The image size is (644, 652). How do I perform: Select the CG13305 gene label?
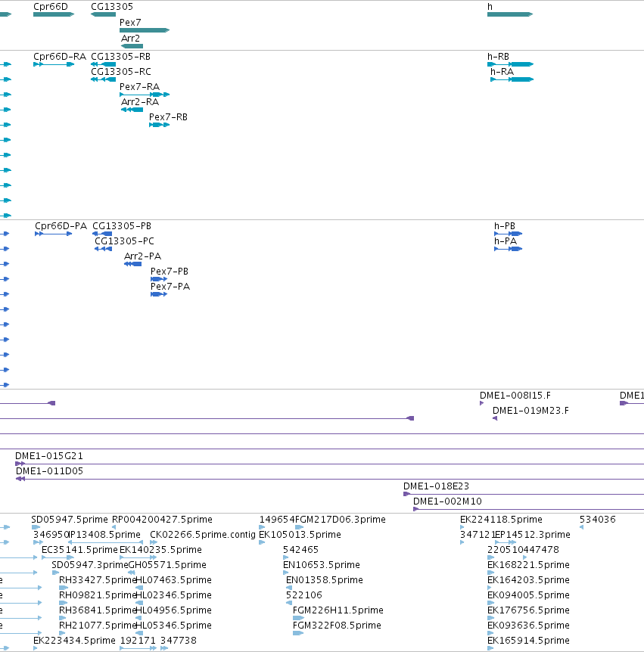pos(112,7)
